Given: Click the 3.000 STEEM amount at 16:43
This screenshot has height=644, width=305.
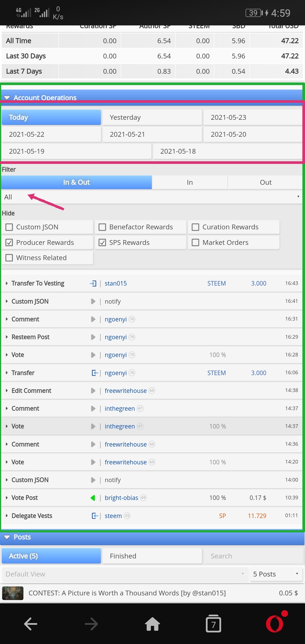Looking at the screenshot, I should (x=259, y=283).
